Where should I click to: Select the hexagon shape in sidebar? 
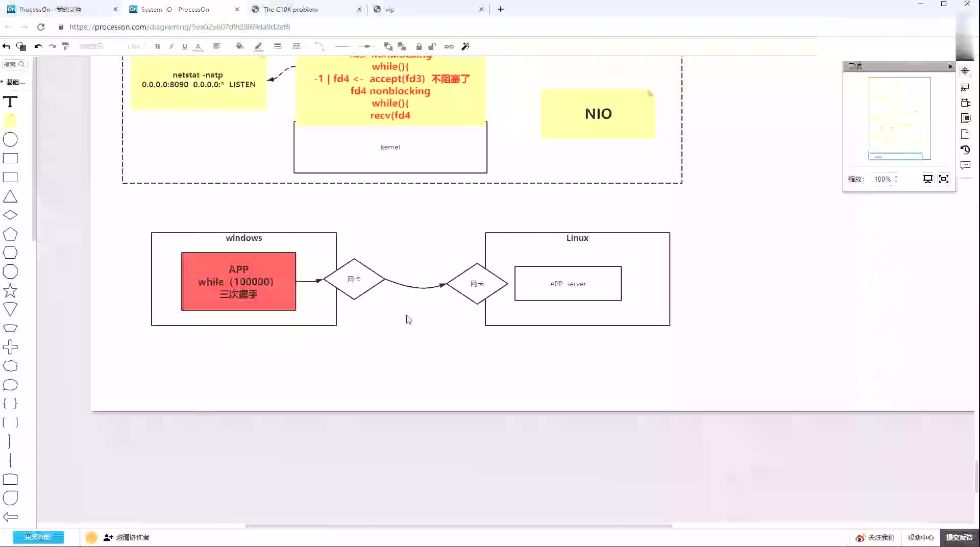(x=10, y=253)
